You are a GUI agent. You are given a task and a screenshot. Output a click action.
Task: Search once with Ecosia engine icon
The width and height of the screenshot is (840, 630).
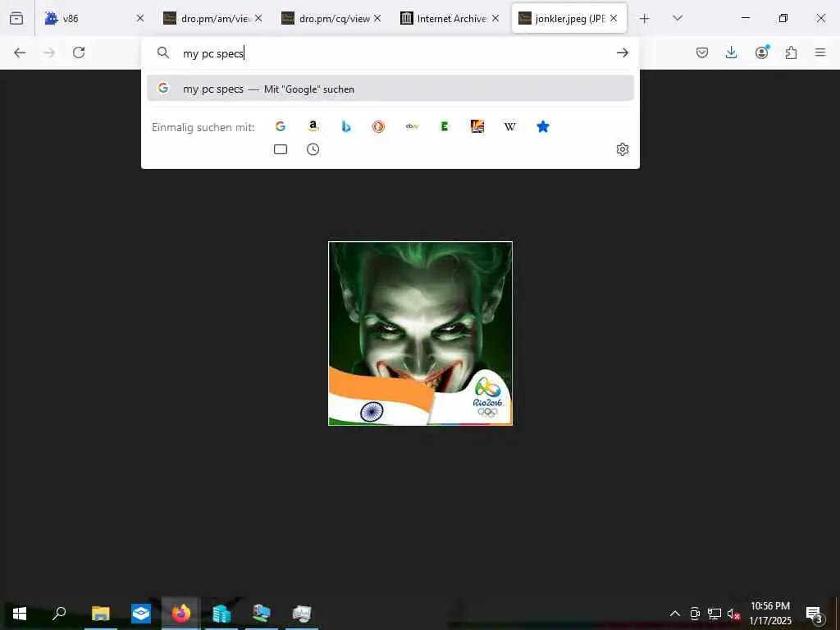(444, 126)
